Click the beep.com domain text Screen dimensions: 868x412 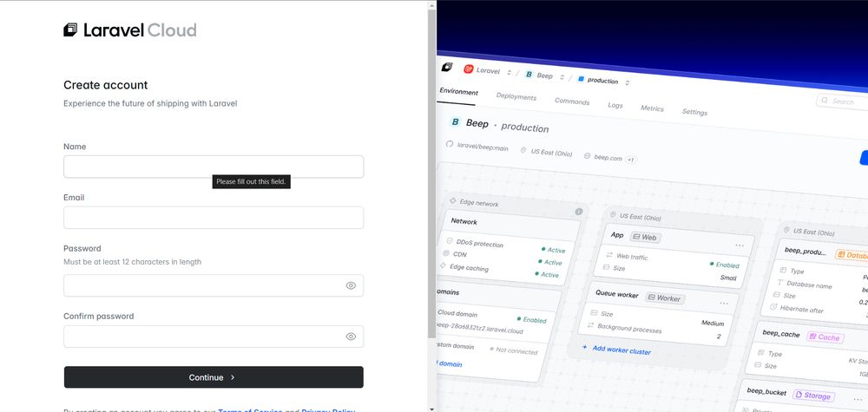coord(608,158)
